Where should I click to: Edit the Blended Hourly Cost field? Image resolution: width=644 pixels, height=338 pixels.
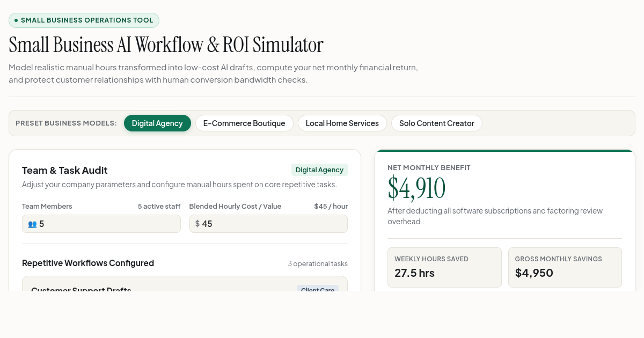[268, 224]
